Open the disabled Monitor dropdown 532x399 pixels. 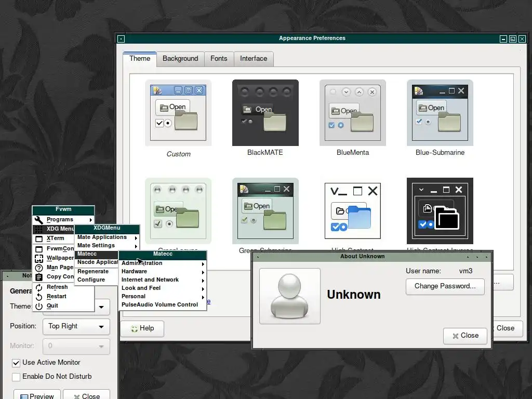[x=76, y=346]
